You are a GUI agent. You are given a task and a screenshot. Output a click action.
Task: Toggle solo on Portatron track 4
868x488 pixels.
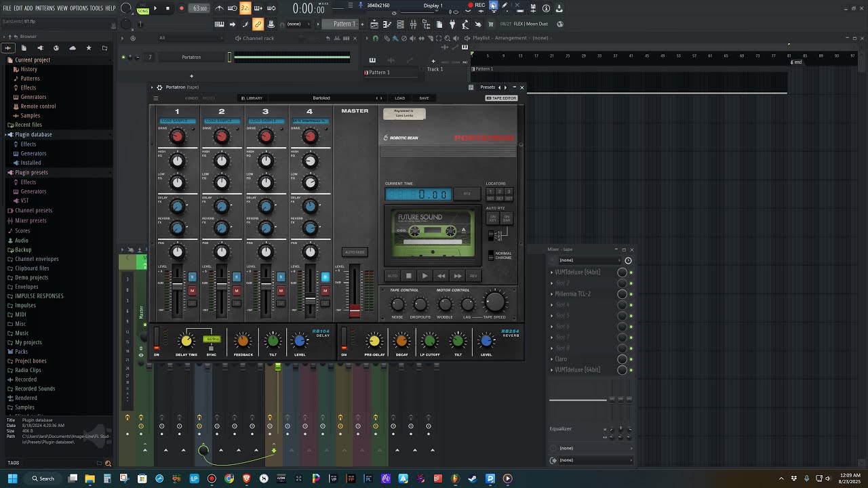(325, 277)
